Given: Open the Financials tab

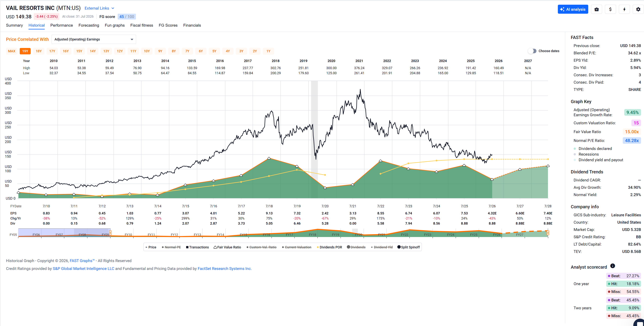Looking at the screenshot, I should click(x=192, y=25).
